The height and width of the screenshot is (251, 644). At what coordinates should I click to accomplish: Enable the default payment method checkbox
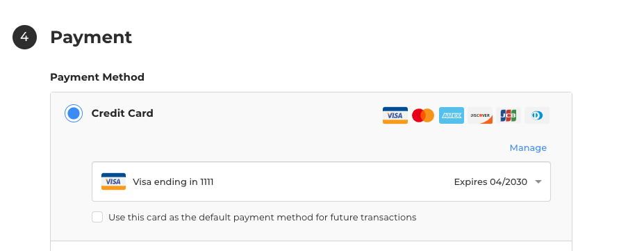click(x=97, y=218)
